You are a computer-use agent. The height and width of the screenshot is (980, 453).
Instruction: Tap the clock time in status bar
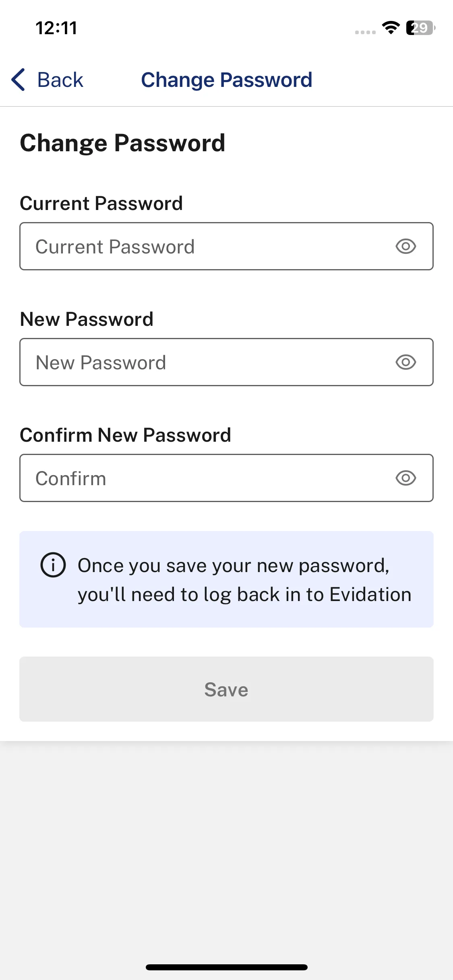[56, 28]
